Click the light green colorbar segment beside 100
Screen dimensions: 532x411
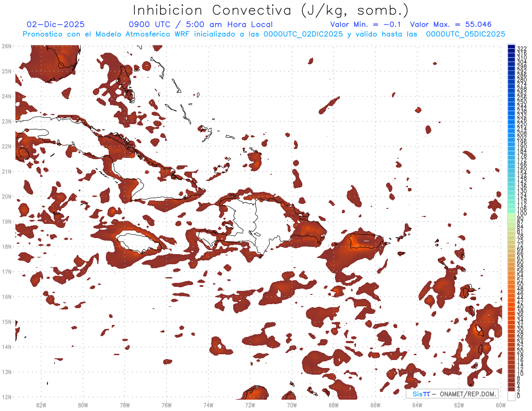[512, 215]
